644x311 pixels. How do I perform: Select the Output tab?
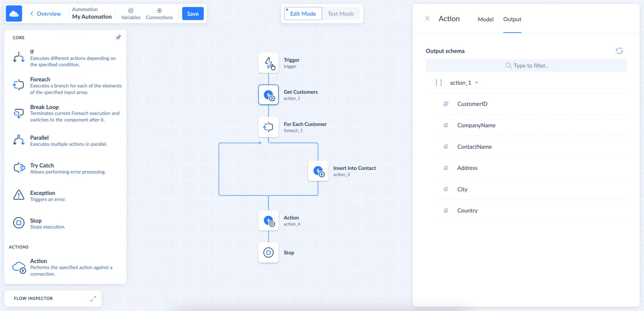tap(512, 19)
